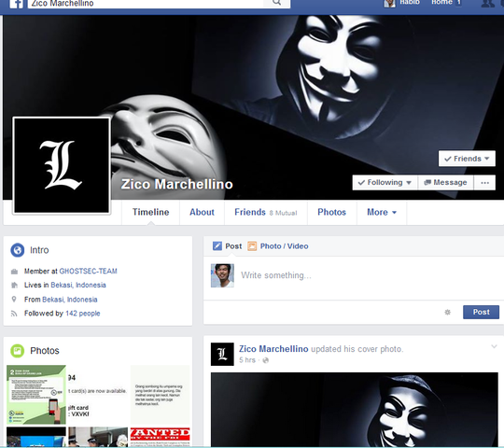Open the dark blue screen photo thumbnail
504x448 pixels.
36,437
